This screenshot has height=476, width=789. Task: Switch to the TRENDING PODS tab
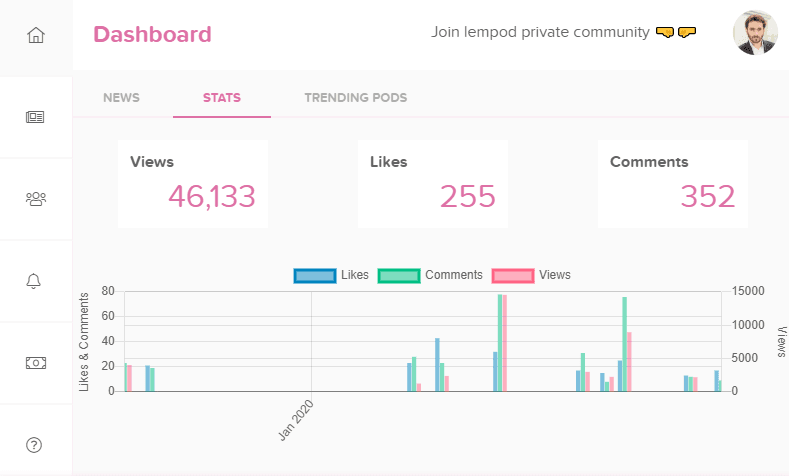tap(356, 98)
